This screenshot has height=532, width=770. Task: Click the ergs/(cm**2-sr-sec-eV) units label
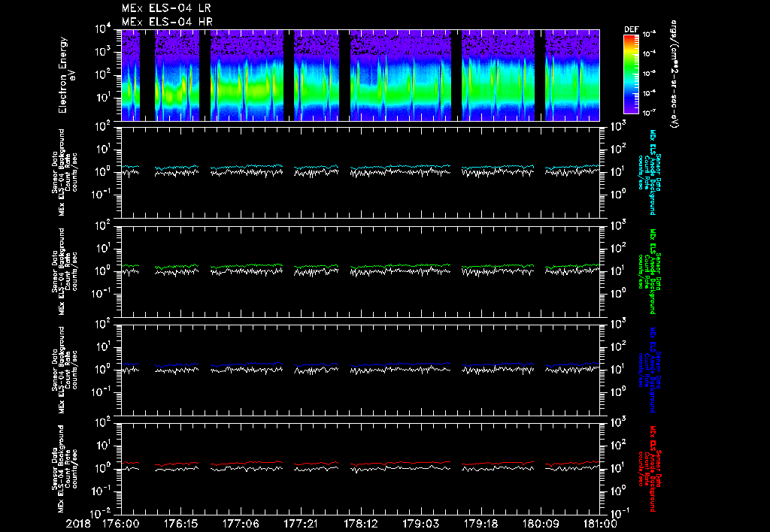pyautogui.click(x=674, y=75)
